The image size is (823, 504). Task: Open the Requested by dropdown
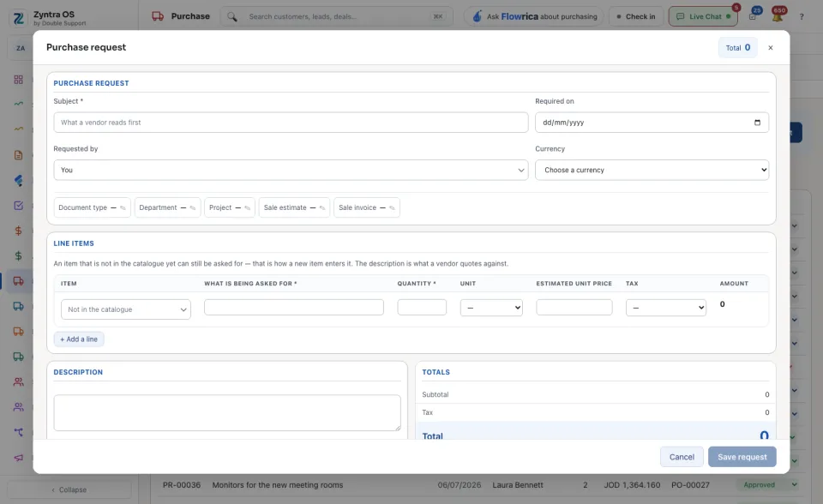(x=291, y=170)
